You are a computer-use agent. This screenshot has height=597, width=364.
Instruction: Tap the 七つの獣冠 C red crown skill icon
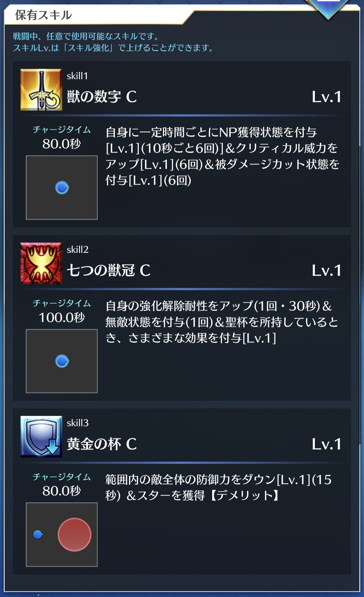tap(41, 263)
